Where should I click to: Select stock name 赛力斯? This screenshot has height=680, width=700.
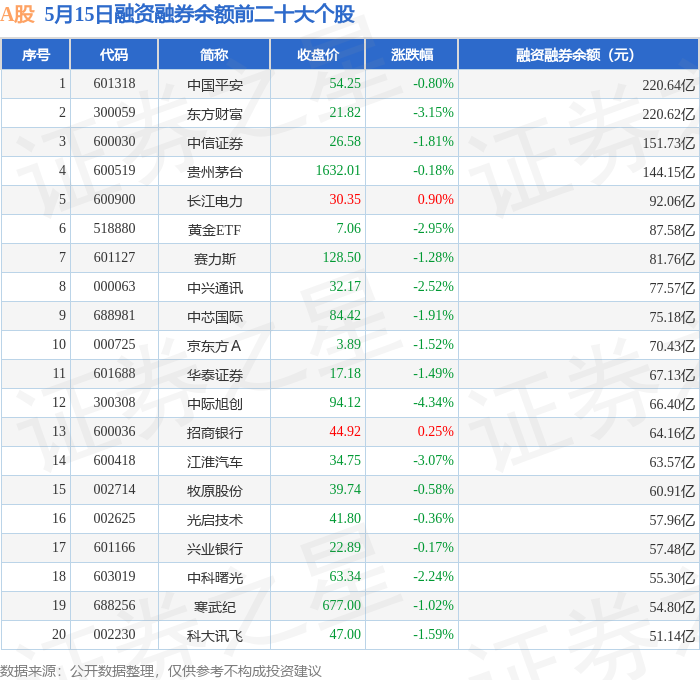tap(215, 259)
